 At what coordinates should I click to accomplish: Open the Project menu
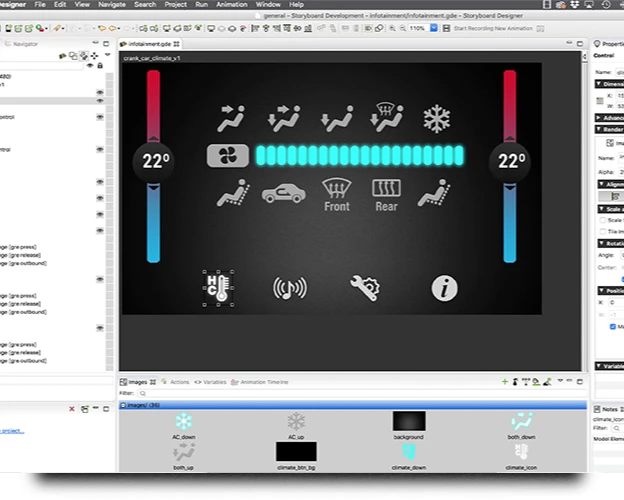pyautogui.click(x=176, y=4)
